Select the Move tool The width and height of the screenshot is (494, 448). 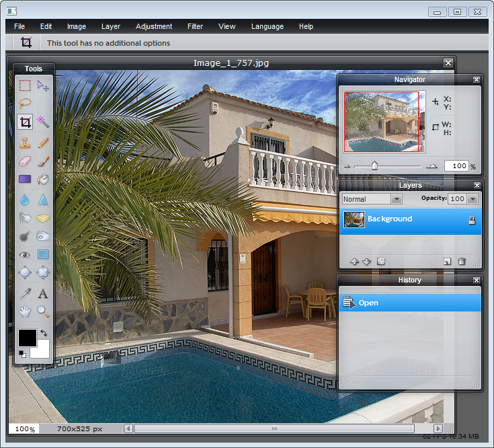[43, 85]
